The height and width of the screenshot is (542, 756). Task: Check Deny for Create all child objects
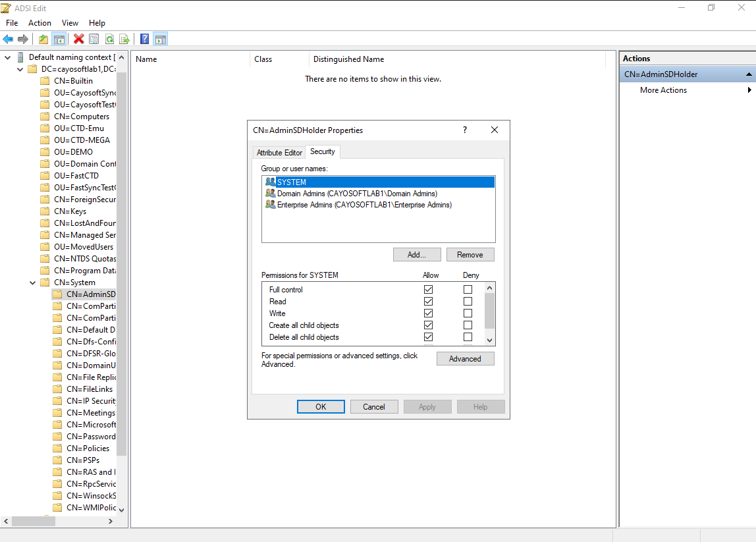pos(468,325)
